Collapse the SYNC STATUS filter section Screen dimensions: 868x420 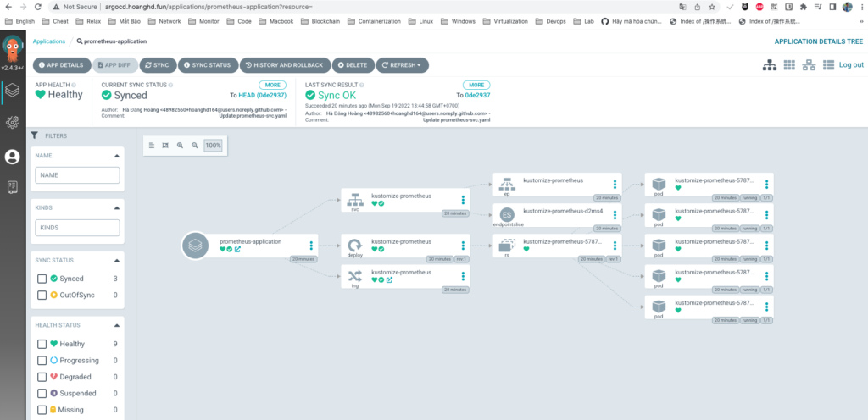click(x=116, y=260)
